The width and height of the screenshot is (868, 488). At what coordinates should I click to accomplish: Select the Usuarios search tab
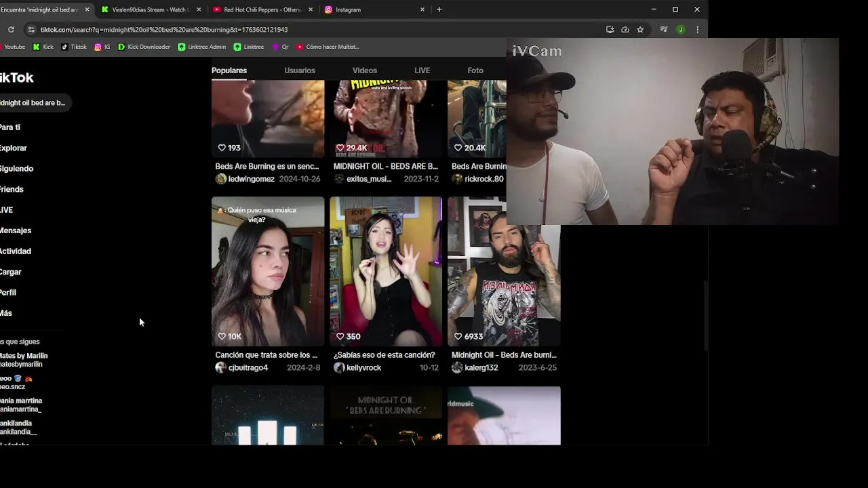point(300,70)
